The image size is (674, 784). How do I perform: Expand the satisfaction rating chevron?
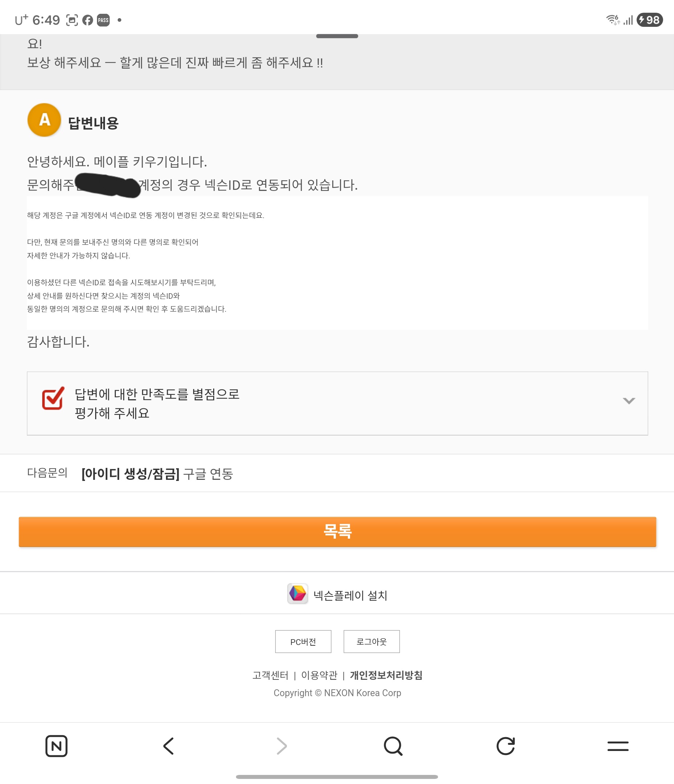(x=629, y=401)
